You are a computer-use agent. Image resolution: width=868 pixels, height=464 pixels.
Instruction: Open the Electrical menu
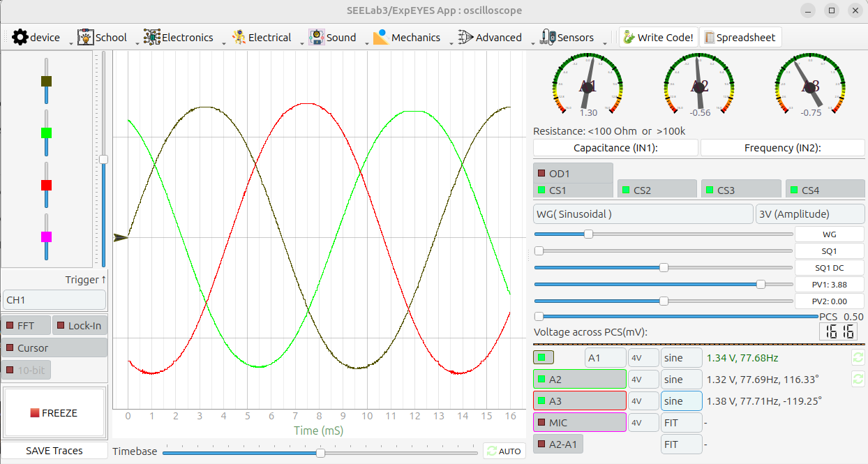click(262, 38)
